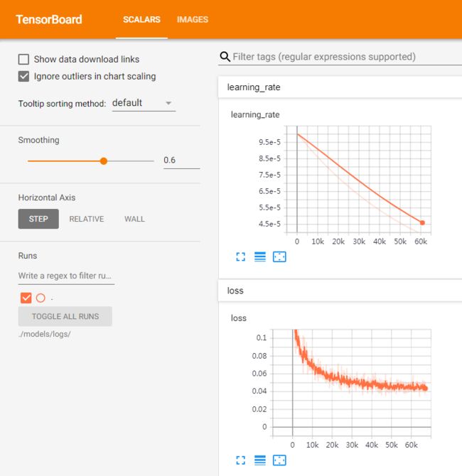Switch to the IMAGES tab
Viewport: 462px width, 476px height.
pyautogui.click(x=193, y=19)
